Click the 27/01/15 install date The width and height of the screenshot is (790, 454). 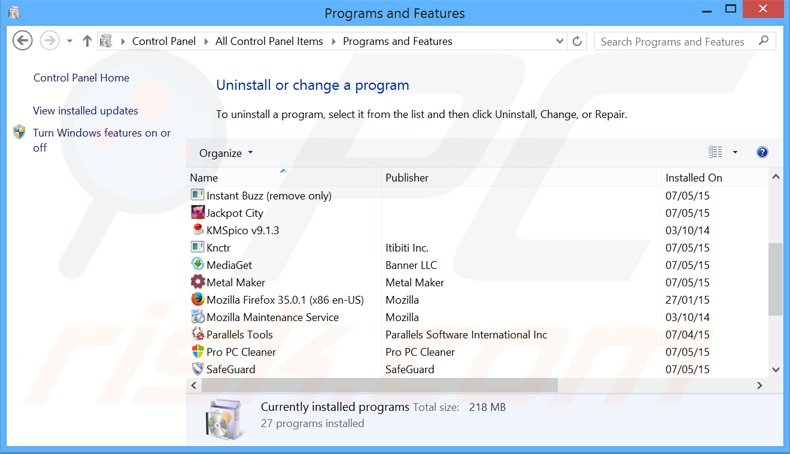(x=687, y=300)
